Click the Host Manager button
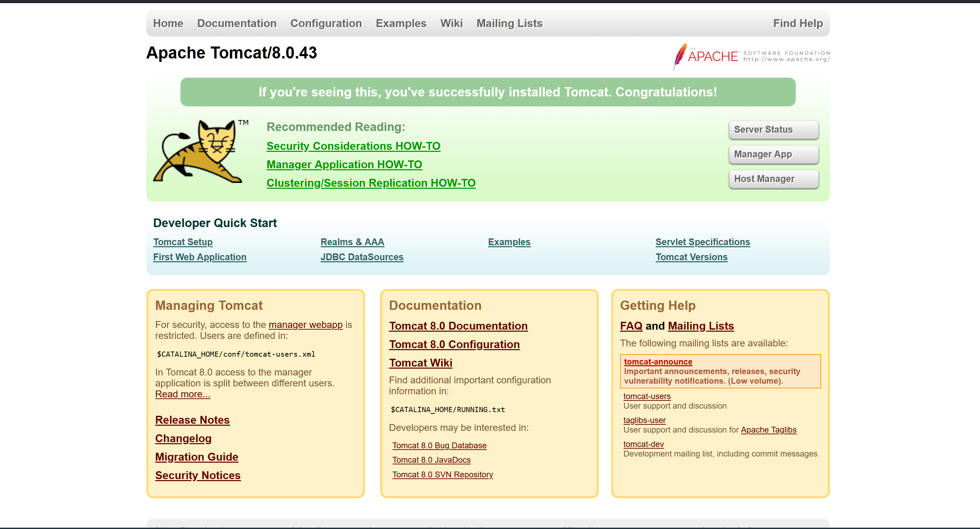Image resolution: width=980 pixels, height=529 pixels. click(774, 179)
